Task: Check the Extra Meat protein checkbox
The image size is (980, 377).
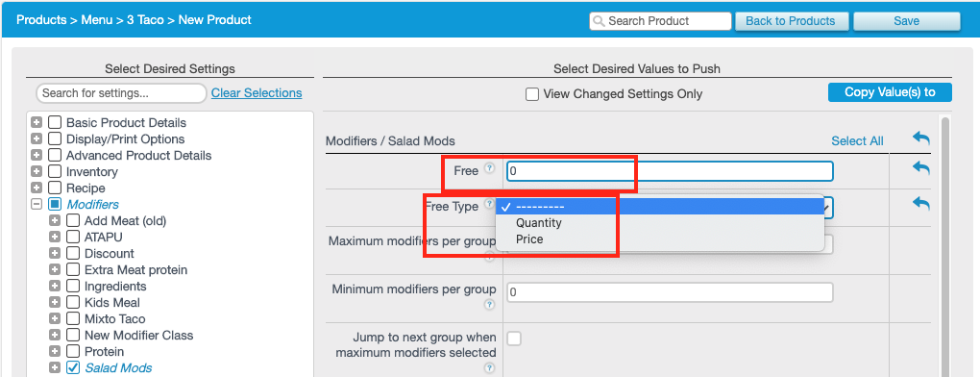Action: (73, 269)
